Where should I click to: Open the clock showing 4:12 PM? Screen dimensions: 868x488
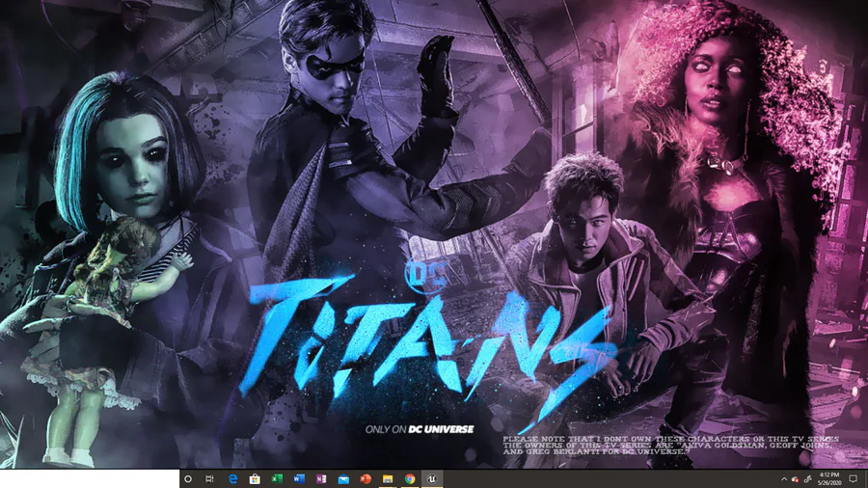(829, 479)
